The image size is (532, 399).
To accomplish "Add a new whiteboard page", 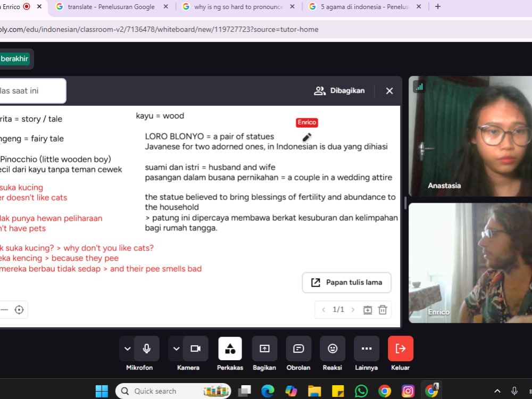I will 368,310.
